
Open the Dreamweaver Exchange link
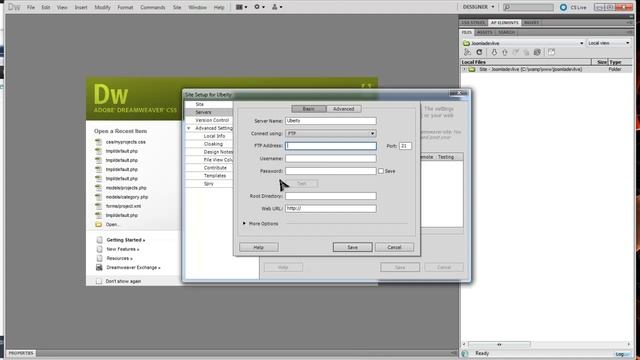tap(133, 268)
